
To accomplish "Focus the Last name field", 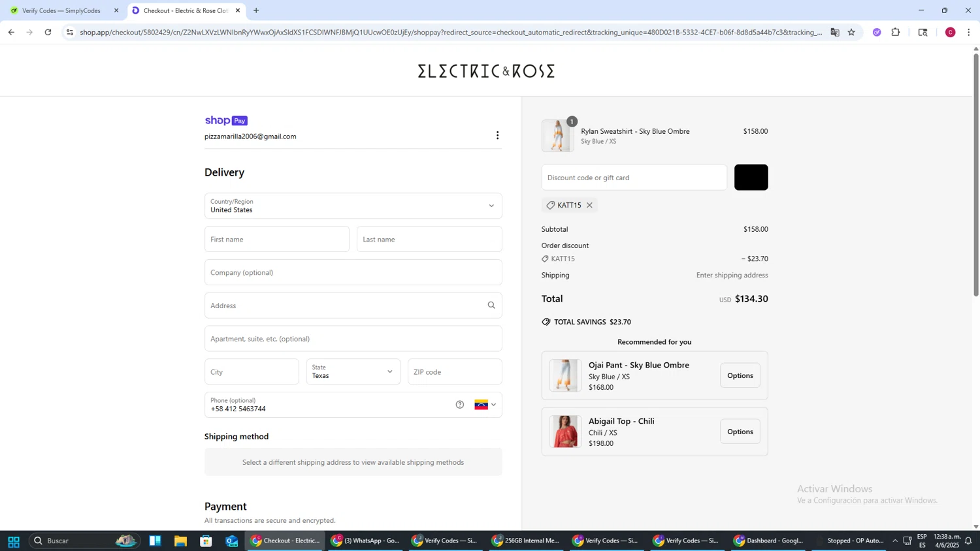I will [x=429, y=239].
